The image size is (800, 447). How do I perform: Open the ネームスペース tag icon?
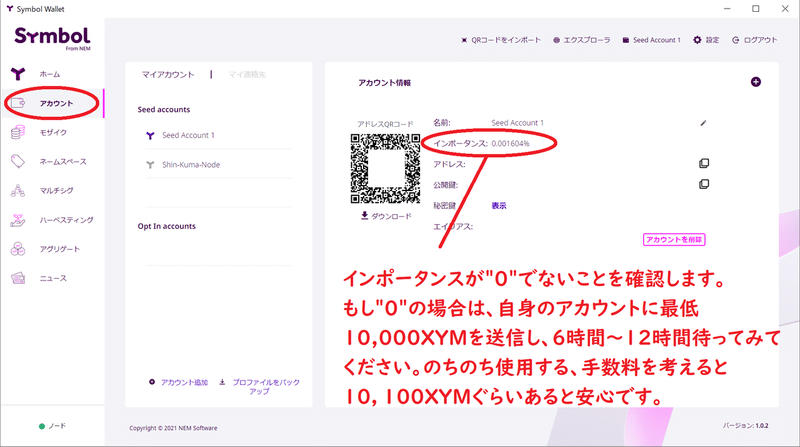(18, 162)
